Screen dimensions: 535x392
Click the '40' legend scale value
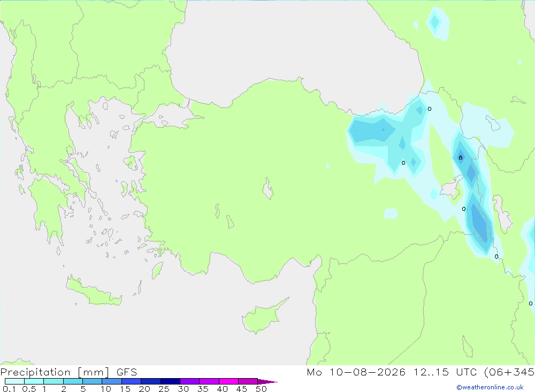(222, 389)
